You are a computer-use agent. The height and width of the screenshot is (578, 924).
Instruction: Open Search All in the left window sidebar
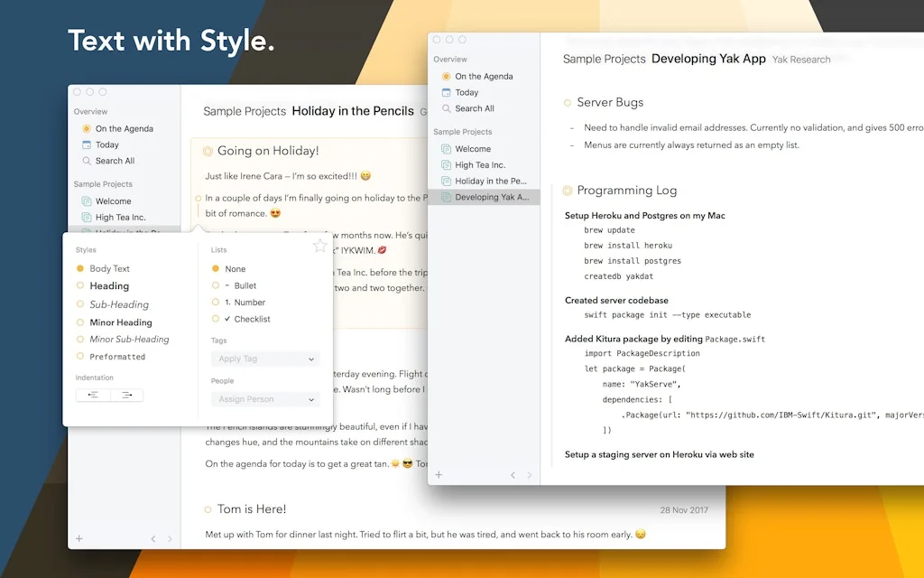tap(115, 161)
